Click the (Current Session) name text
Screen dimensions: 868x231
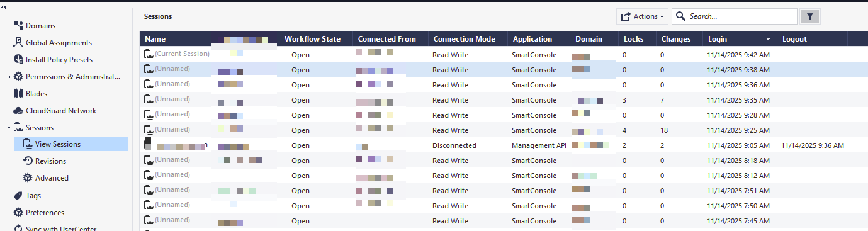coord(182,54)
